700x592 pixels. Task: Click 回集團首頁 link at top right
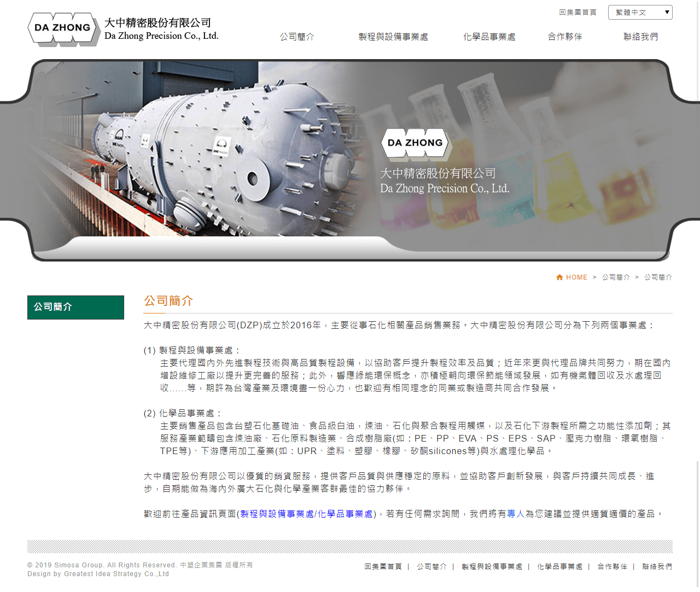click(x=577, y=12)
